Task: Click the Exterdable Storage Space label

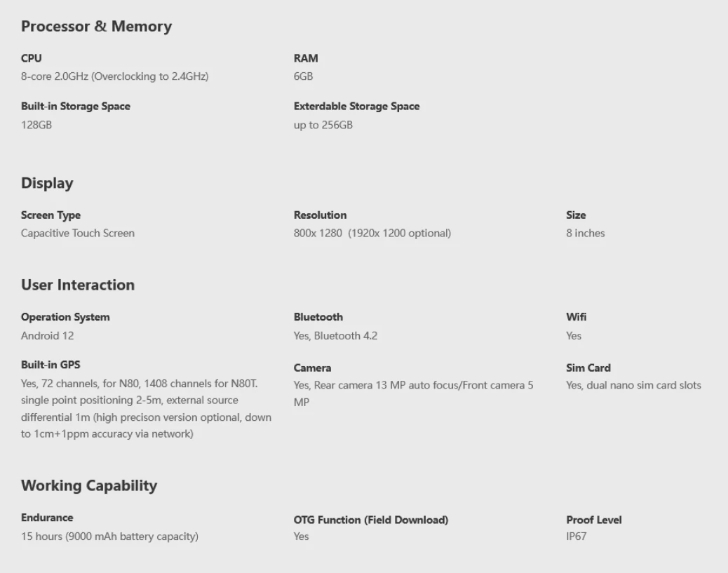Action: [x=356, y=107]
